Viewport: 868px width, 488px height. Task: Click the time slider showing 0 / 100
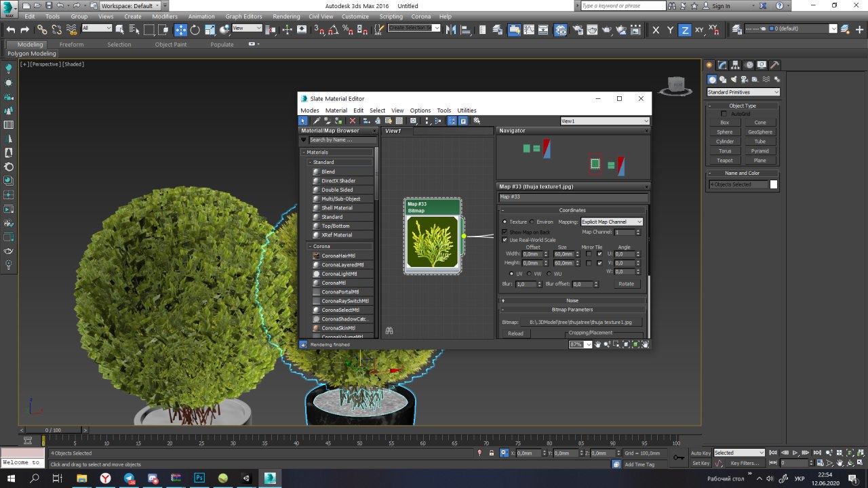coord(53,430)
